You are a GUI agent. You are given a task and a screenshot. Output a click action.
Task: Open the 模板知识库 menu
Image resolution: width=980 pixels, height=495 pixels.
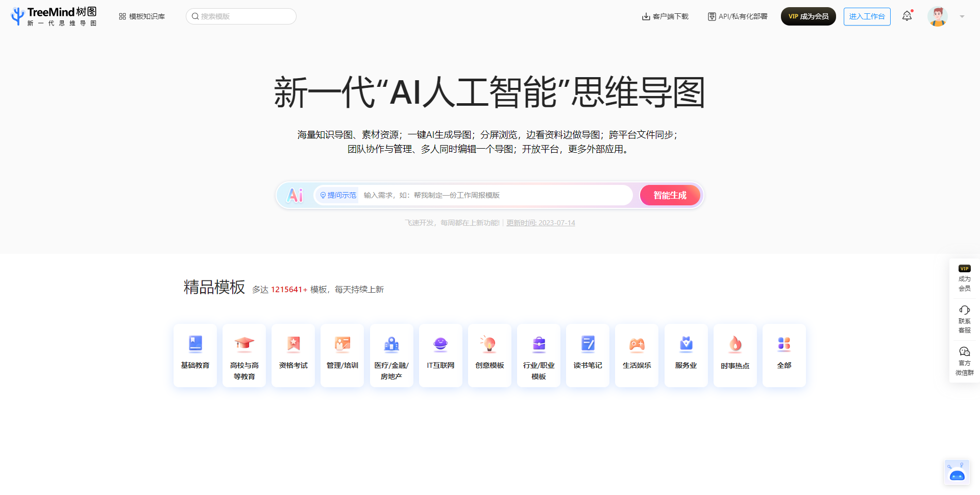tap(142, 16)
